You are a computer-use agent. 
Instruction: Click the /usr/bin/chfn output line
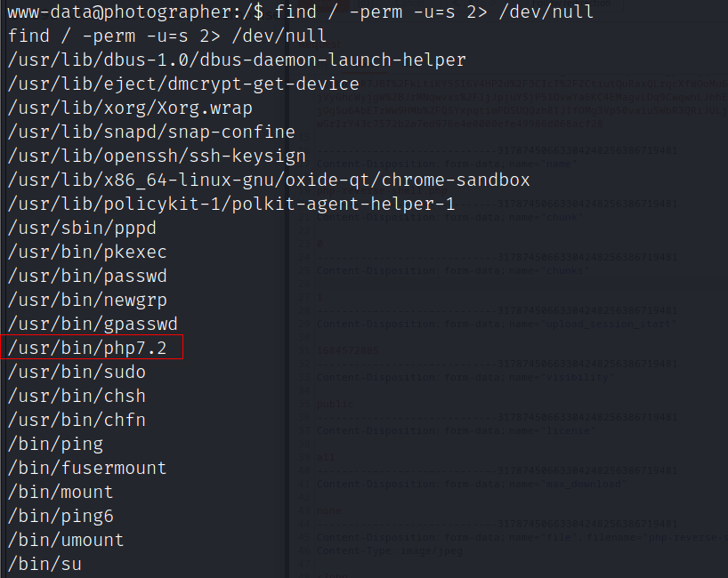pos(77,420)
